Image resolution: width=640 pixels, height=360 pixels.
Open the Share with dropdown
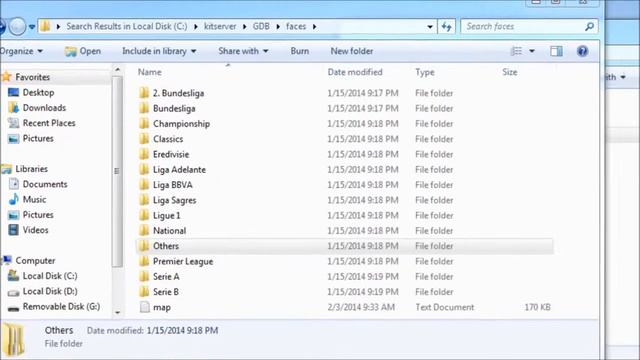pyautogui.click(x=243, y=51)
